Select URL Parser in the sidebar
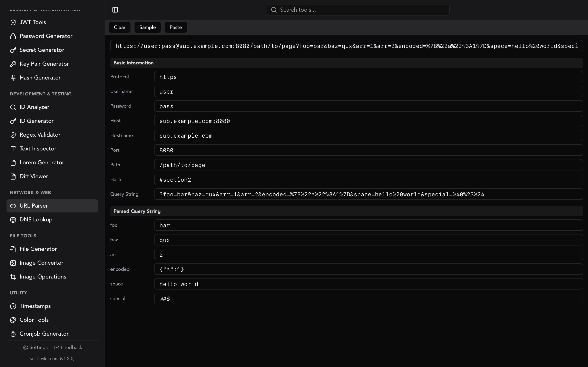This screenshot has width=588, height=367. click(x=33, y=206)
